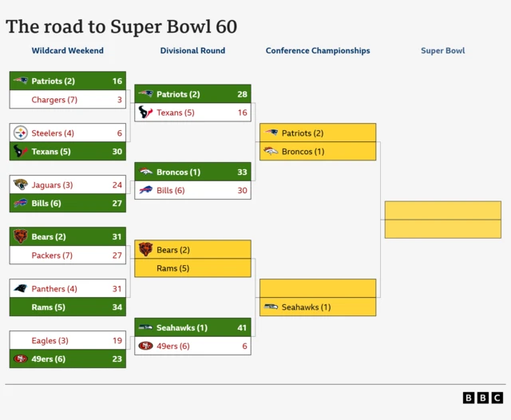Image resolution: width=511 pixels, height=420 pixels.
Task: Click the Steelers logo
Action: tap(21, 133)
